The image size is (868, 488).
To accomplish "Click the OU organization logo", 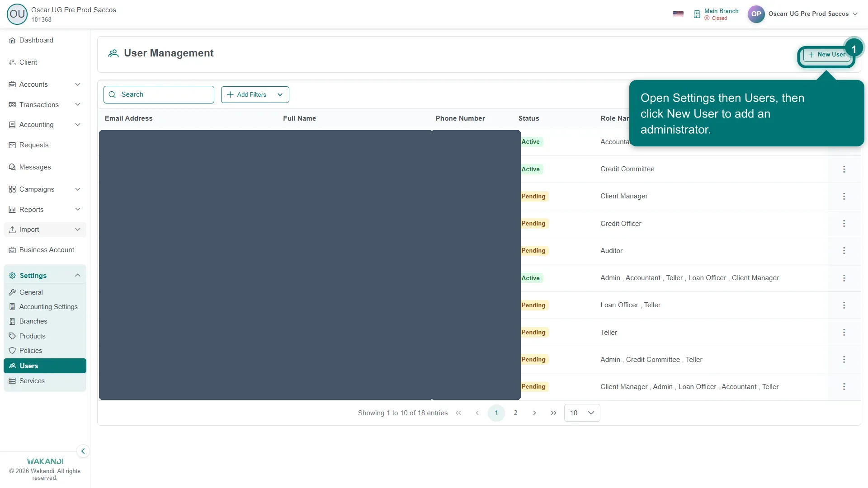I will pyautogui.click(x=17, y=14).
